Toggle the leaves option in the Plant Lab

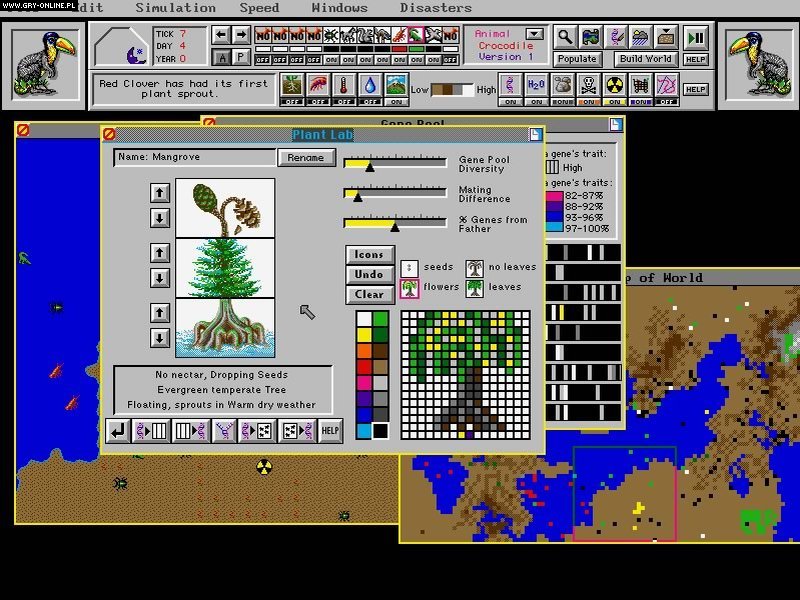(475, 290)
